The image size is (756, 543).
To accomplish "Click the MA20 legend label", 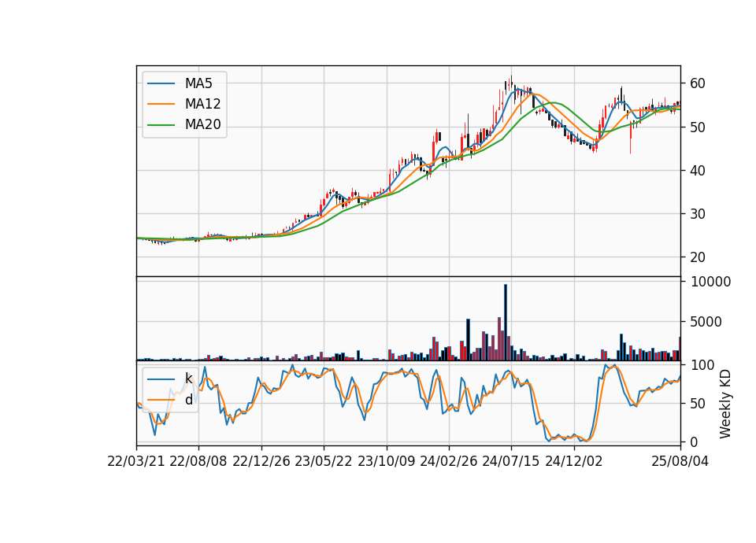I will coord(202,124).
